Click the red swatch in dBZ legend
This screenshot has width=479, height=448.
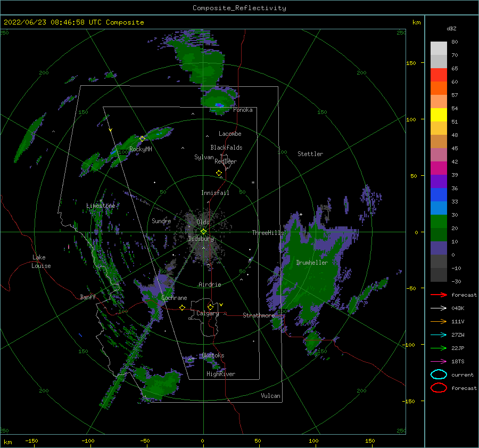point(439,75)
